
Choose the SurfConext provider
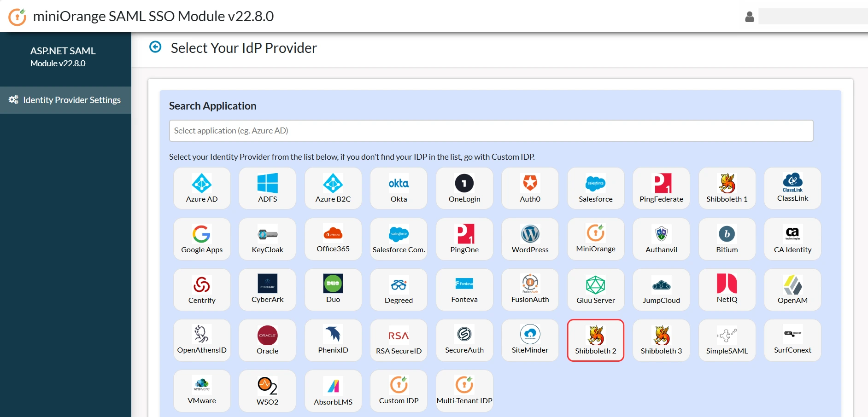pyautogui.click(x=793, y=340)
